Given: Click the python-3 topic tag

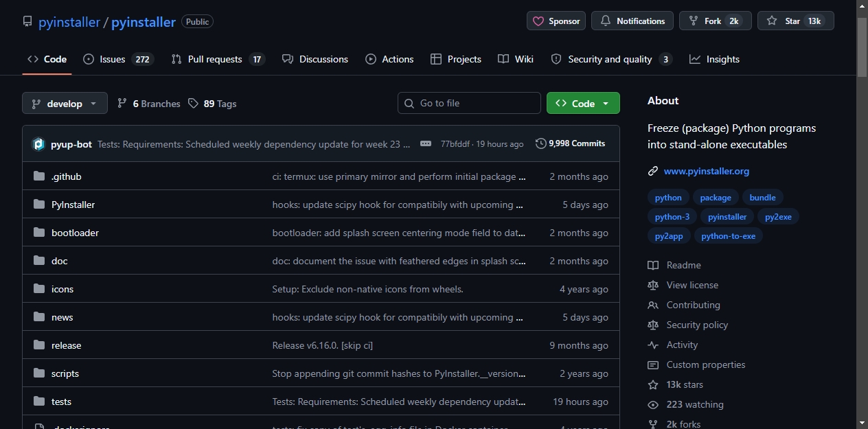Looking at the screenshot, I should click(x=672, y=217).
